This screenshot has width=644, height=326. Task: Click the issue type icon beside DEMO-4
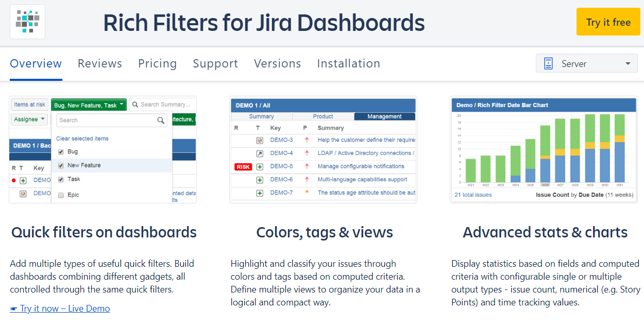click(x=260, y=153)
